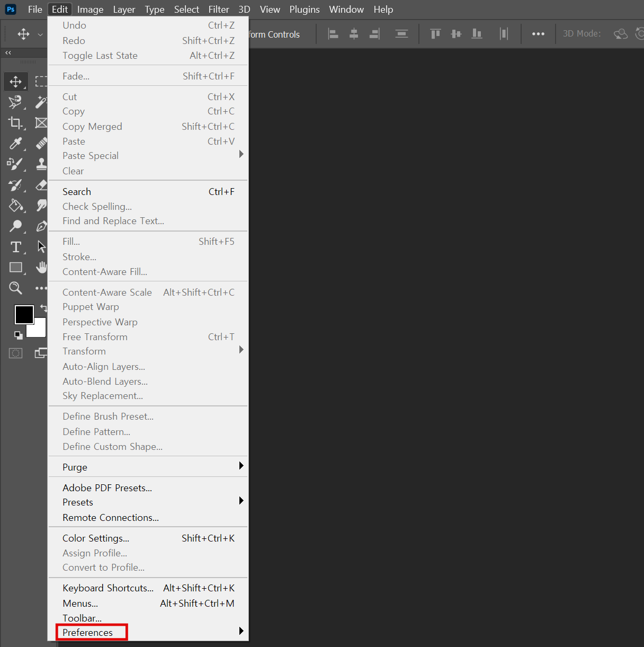Select the Paint Bucket tool

(15, 206)
